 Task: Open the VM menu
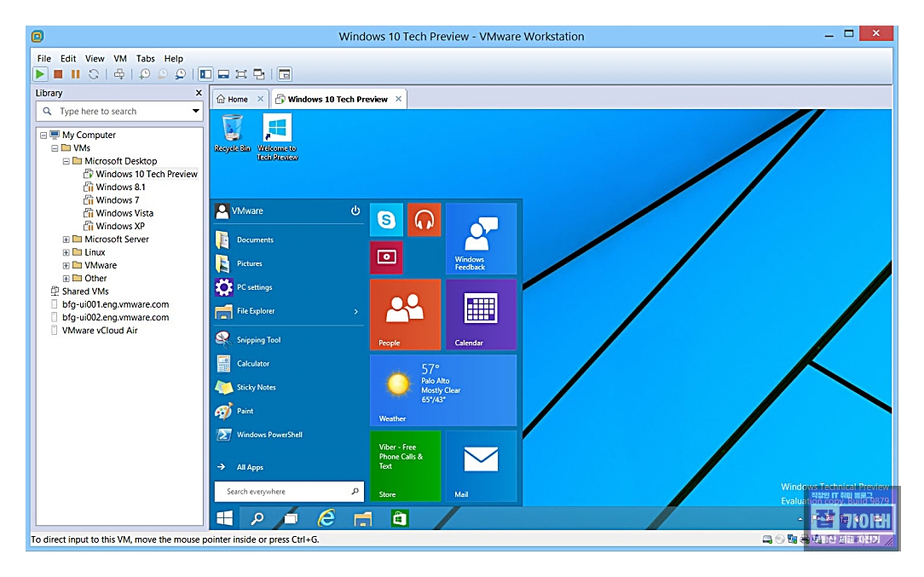tap(119, 58)
